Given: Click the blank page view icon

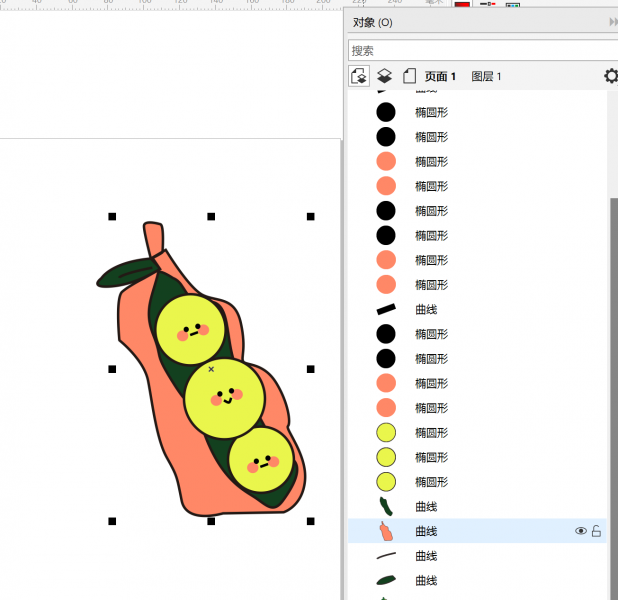Looking at the screenshot, I should pyautogui.click(x=410, y=76).
